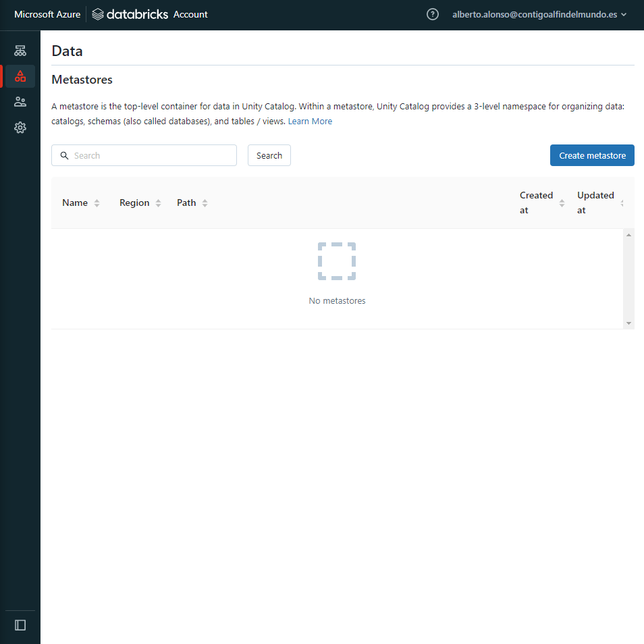Open the user account dropdown menu
This screenshot has height=644, width=644.
point(539,14)
